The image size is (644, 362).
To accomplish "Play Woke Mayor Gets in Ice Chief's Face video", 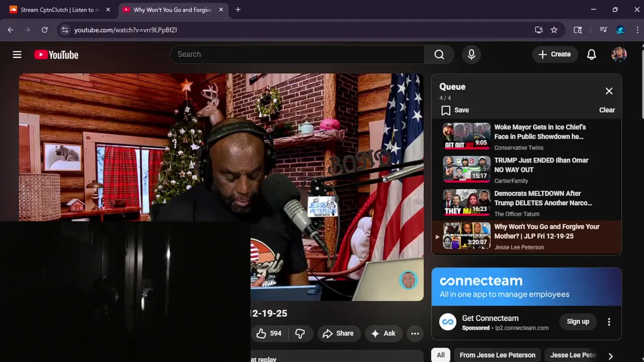I will [526, 137].
